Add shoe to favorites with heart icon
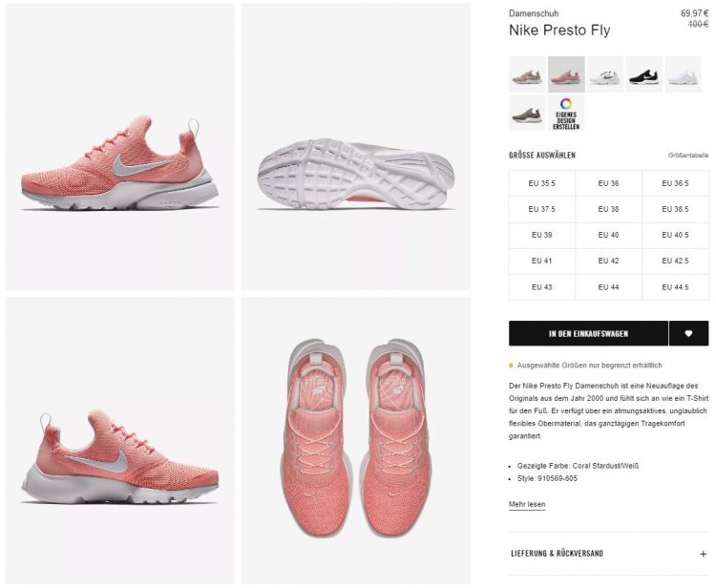The image size is (716, 588). (688, 334)
